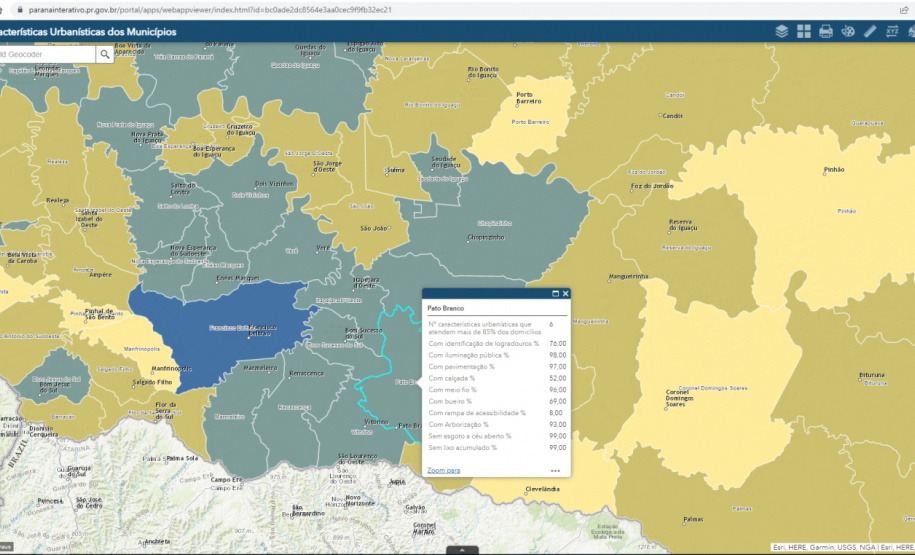
Task: Click the browser address bar URL
Action: (x=200, y=9)
